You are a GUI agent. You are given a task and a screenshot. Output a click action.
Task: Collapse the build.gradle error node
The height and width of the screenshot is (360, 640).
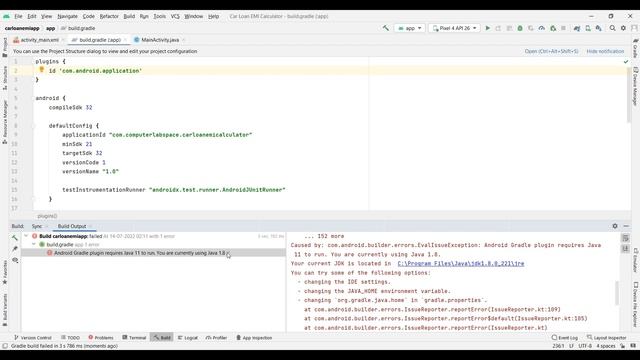tap(34, 244)
